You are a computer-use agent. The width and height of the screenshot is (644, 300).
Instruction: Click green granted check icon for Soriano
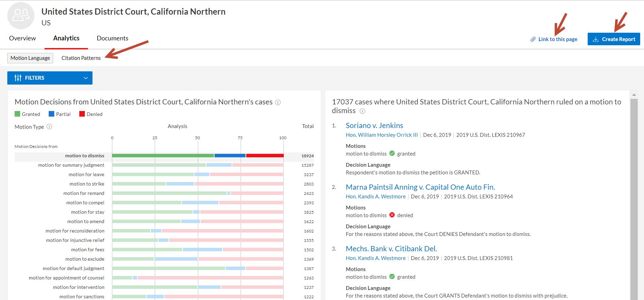tap(392, 153)
